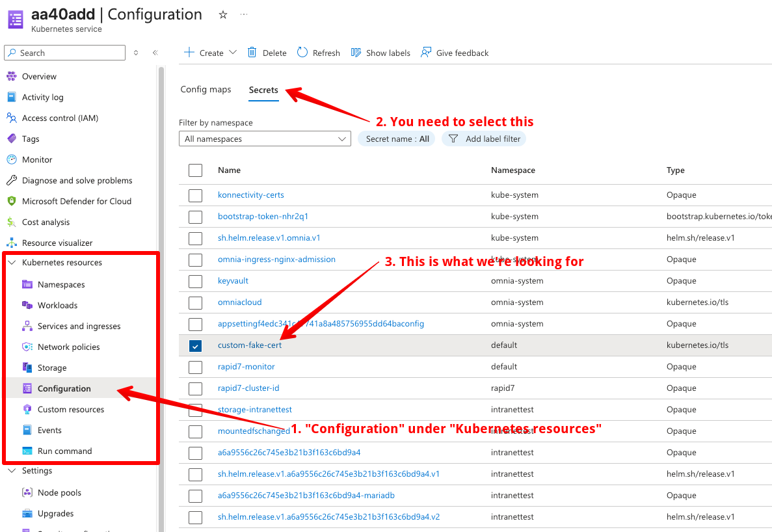Refresh the secrets list
The width and height of the screenshot is (772, 532).
coord(318,53)
